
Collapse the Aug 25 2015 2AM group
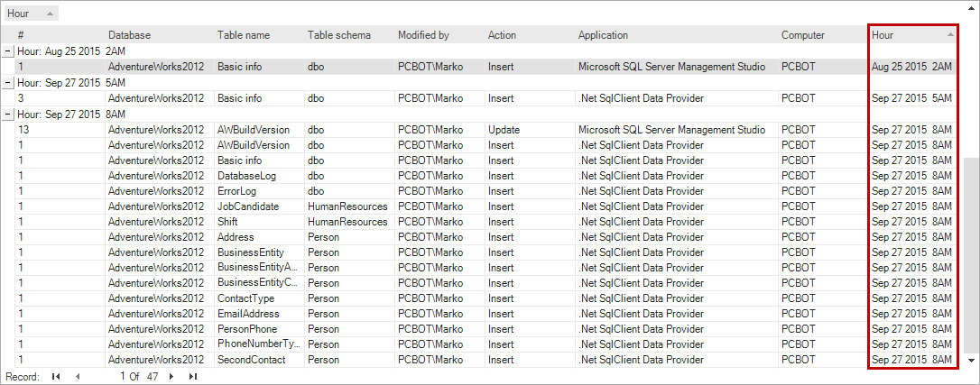coord(9,51)
